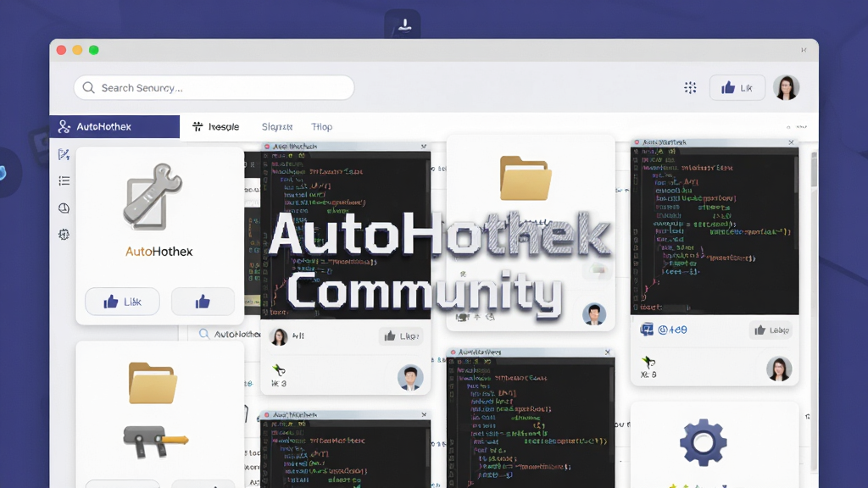
Task: Switch to the Slaprate tab
Action: [x=277, y=127]
